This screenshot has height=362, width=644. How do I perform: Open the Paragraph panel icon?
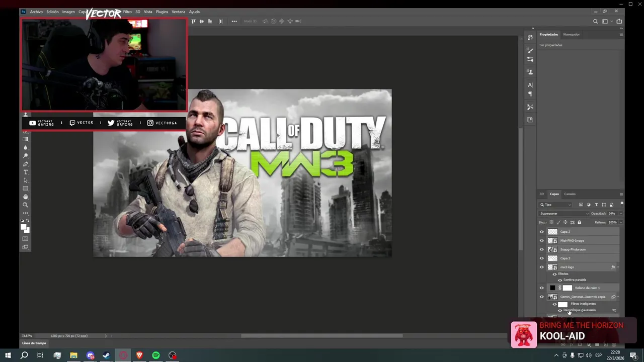530,94
